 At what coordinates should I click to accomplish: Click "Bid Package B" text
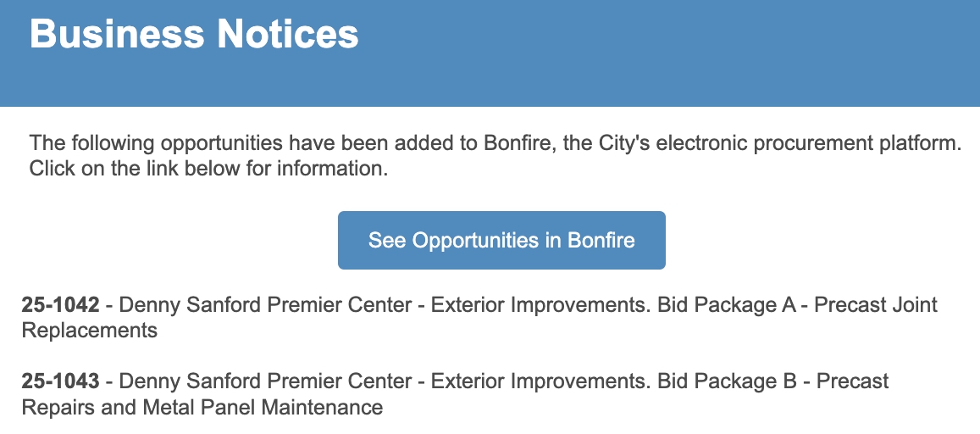[x=727, y=381]
